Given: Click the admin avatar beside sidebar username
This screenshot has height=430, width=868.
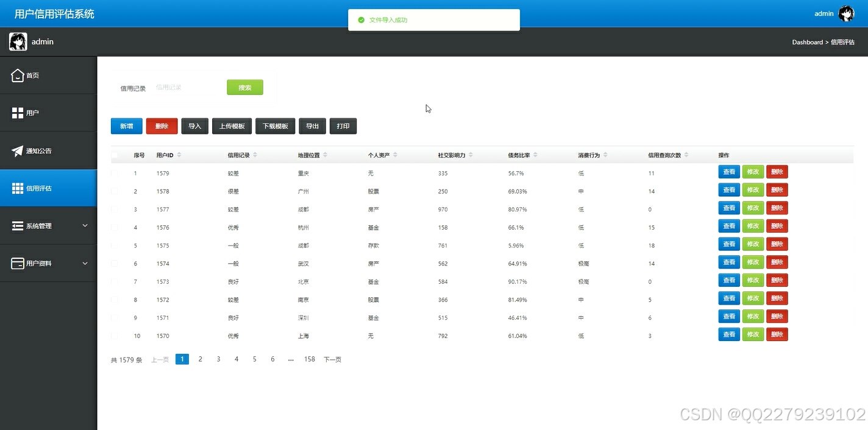Looking at the screenshot, I should [x=18, y=41].
